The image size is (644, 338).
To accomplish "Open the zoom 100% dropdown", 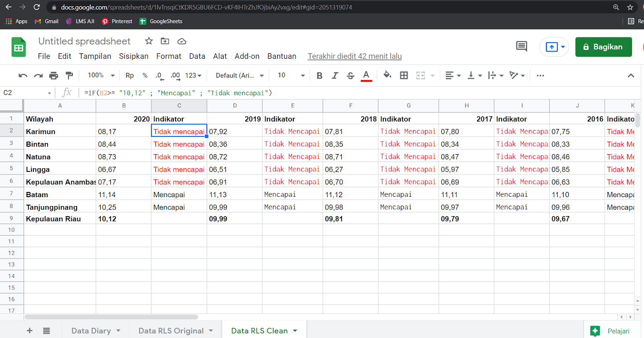I will [101, 76].
